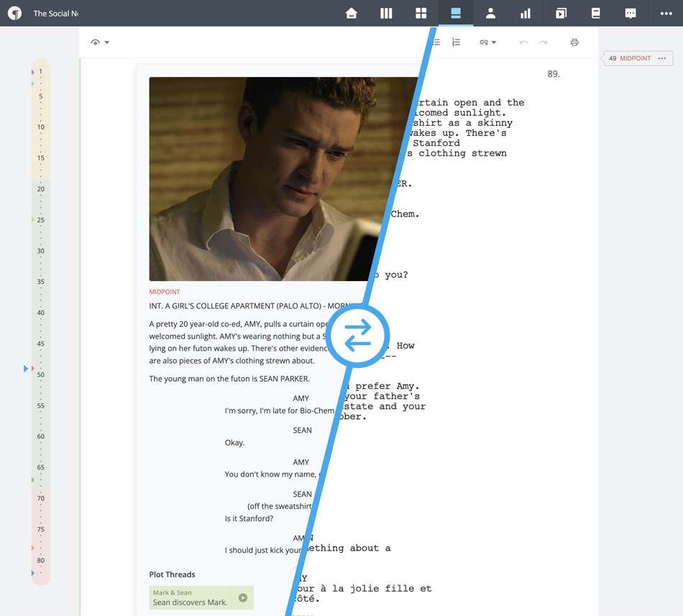Click the yellow marker beside scene 25
This screenshot has width=683, height=616.
coord(32,220)
